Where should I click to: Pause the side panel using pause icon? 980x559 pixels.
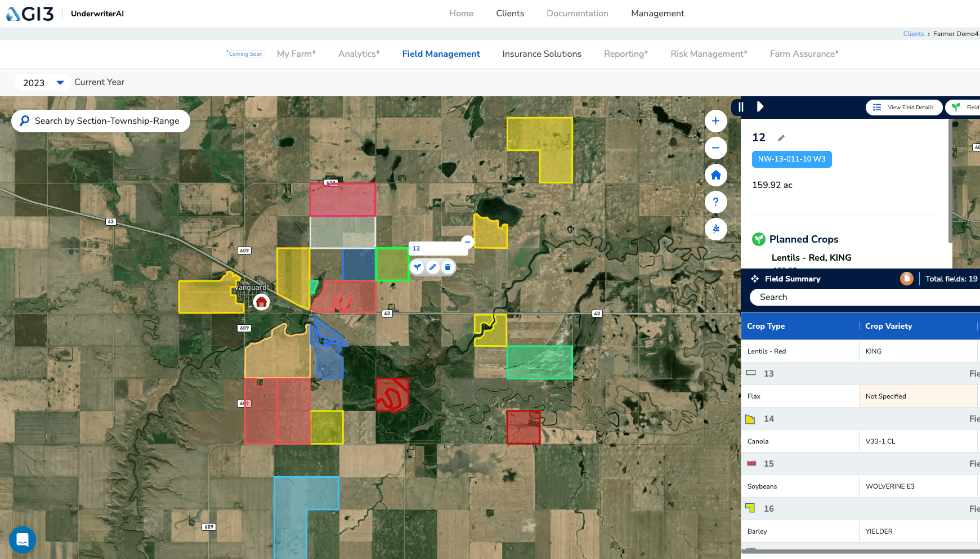(741, 107)
